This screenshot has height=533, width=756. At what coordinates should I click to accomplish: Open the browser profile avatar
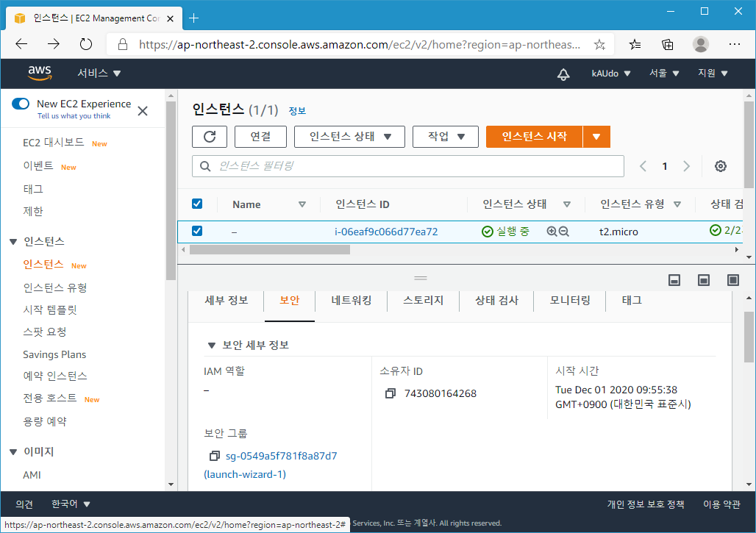tap(701, 44)
